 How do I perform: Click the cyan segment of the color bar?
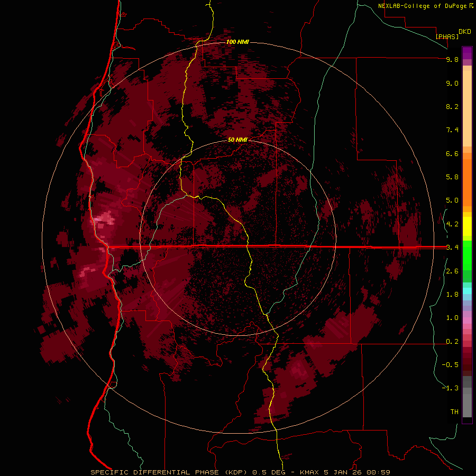(x=467, y=290)
